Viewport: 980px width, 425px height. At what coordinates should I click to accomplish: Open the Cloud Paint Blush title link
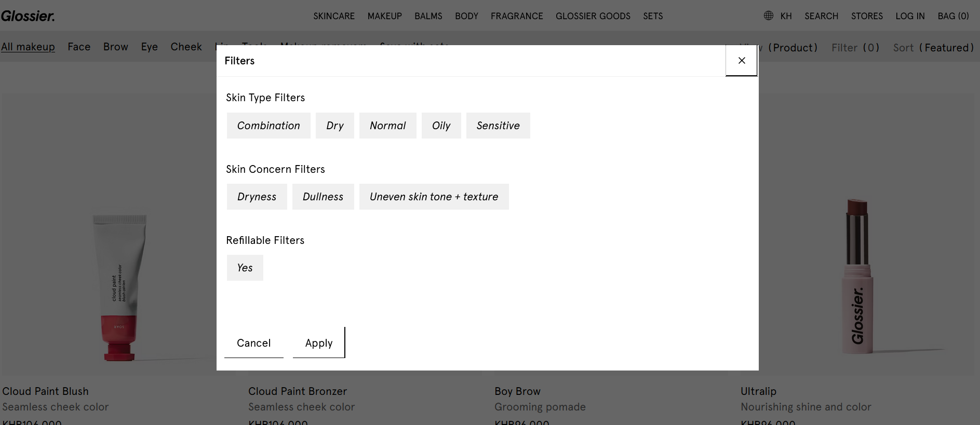[x=45, y=391]
